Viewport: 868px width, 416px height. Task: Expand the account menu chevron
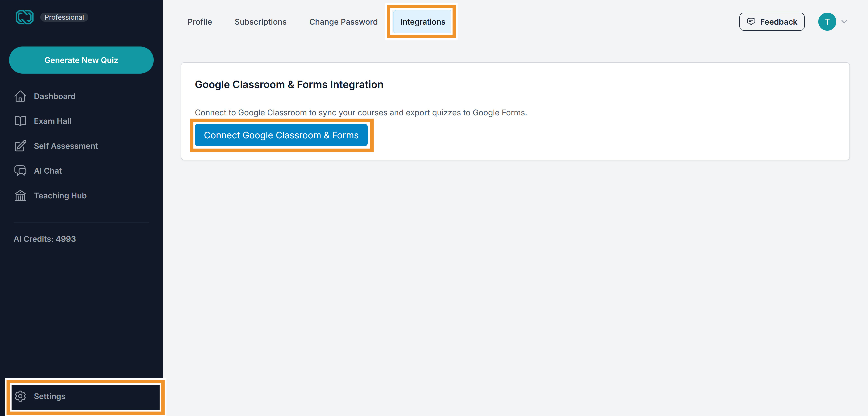click(844, 22)
